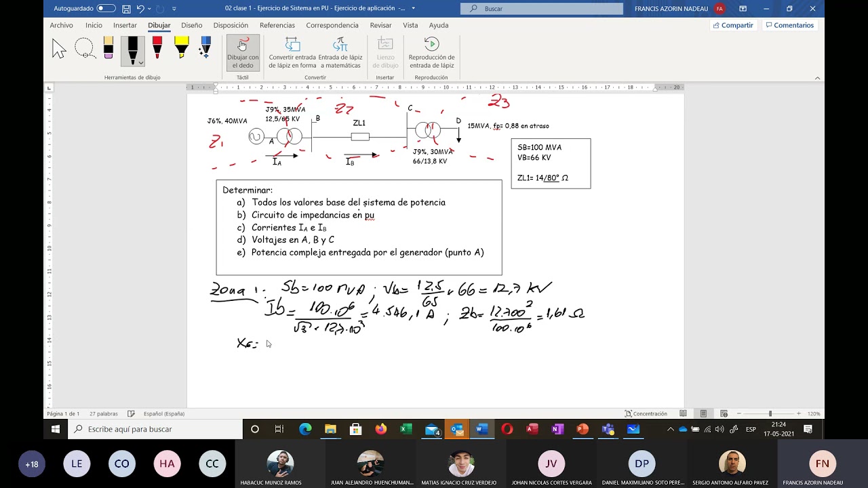Image resolution: width=868 pixels, height=488 pixels.
Task: Open Task View on the taskbar
Action: click(279, 429)
